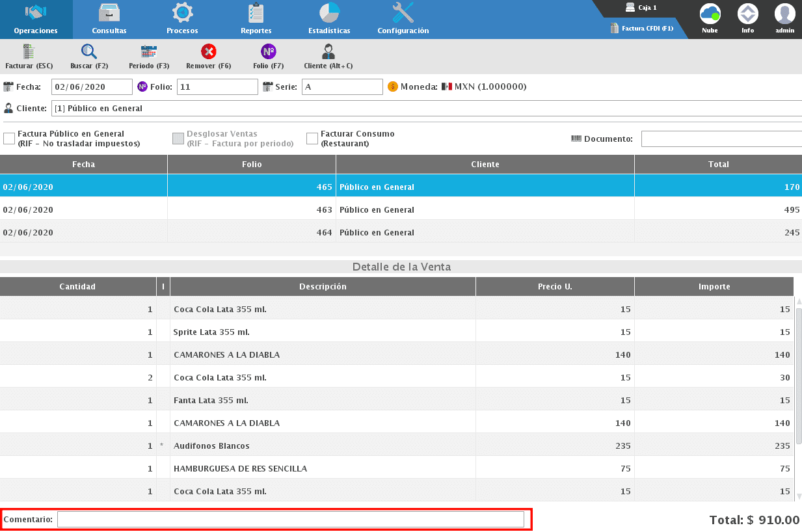Open the admin user profile icon
This screenshot has height=532, width=802.
pos(784,14)
